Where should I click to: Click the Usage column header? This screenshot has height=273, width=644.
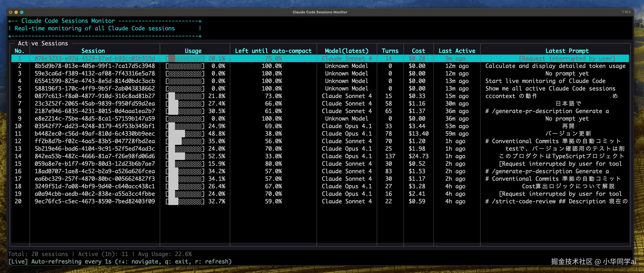[193, 51]
